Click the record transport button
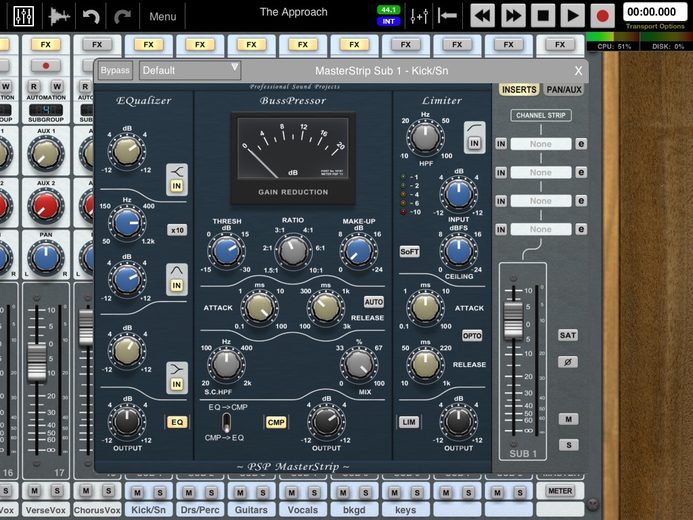693x520 pixels. pyautogui.click(x=602, y=16)
